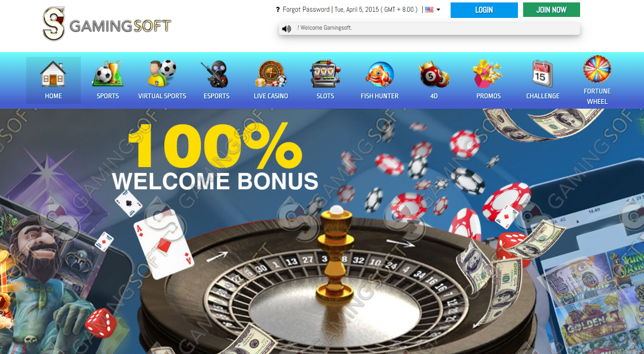
Task: Click the FORTUNE WHEEL menu label
Action: pos(597,96)
